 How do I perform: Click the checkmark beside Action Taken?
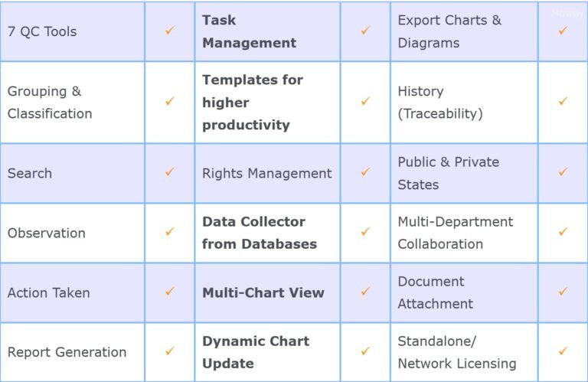point(169,292)
